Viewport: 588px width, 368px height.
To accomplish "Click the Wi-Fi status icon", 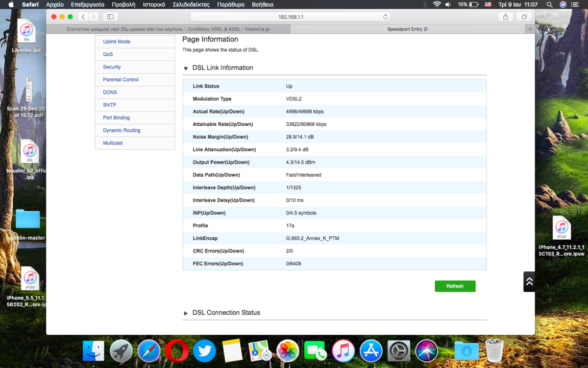I will click(437, 5).
